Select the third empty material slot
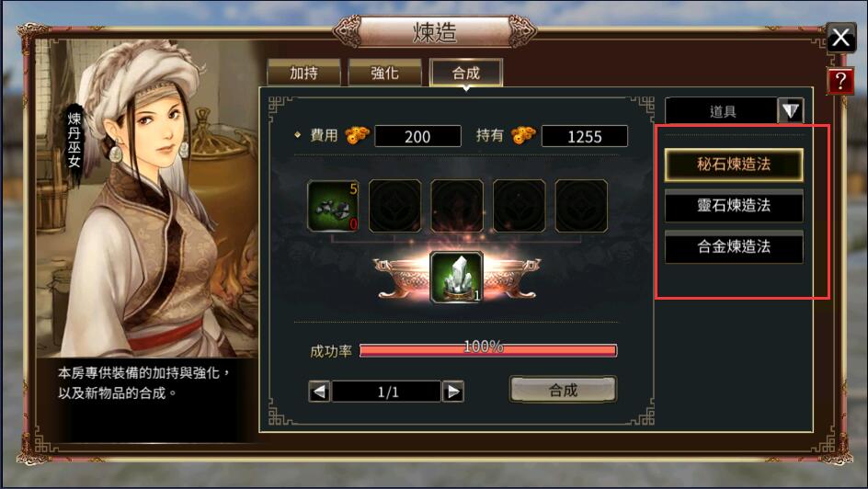 [457, 206]
